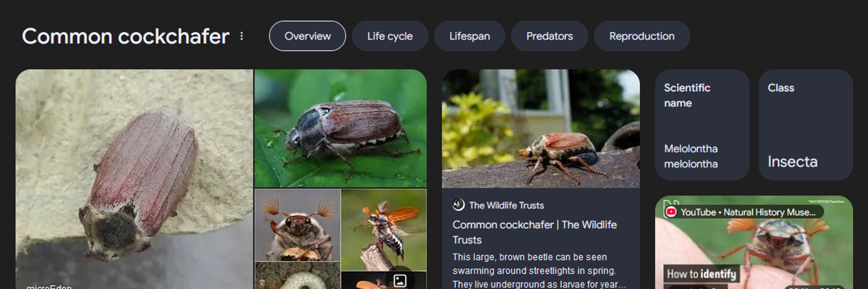
Task: Click the more images gallery icon
Action: (x=400, y=280)
